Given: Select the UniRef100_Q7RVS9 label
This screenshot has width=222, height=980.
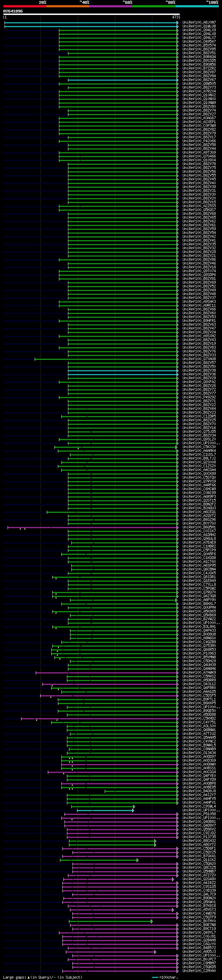Looking at the screenshot, I should coord(199,481).
